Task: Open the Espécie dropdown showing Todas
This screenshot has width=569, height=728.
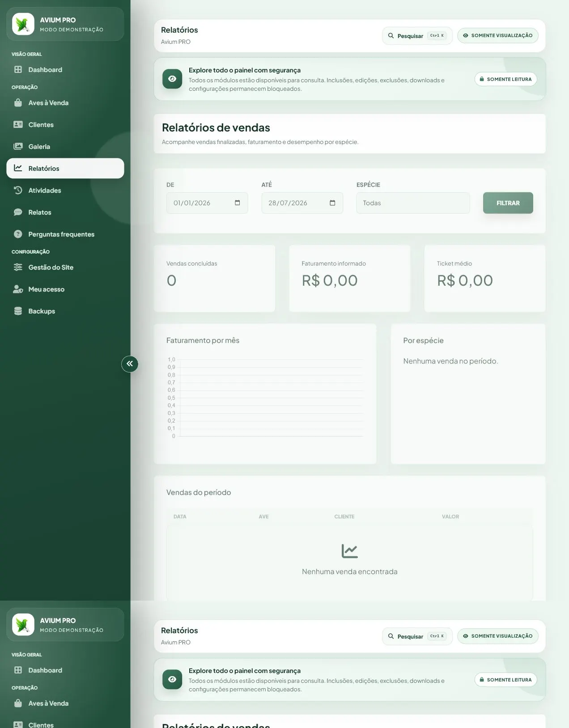Action: pyautogui.click(x=413, y=203)
